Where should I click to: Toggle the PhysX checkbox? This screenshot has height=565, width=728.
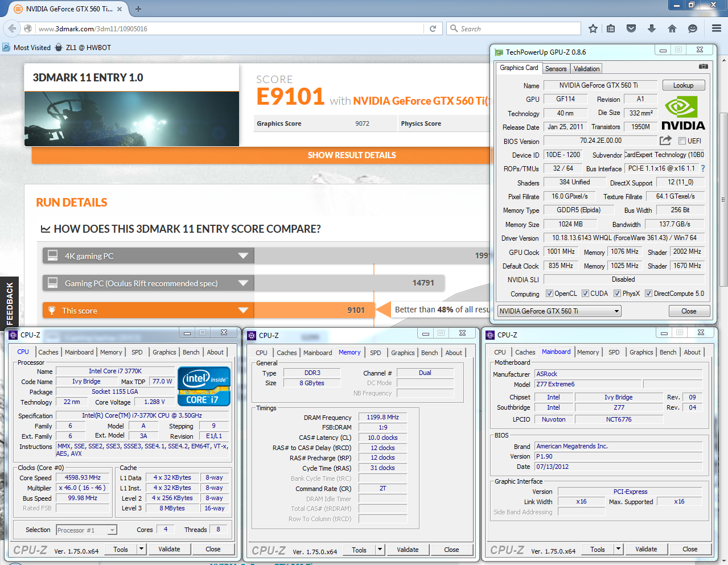pos(617,294)
